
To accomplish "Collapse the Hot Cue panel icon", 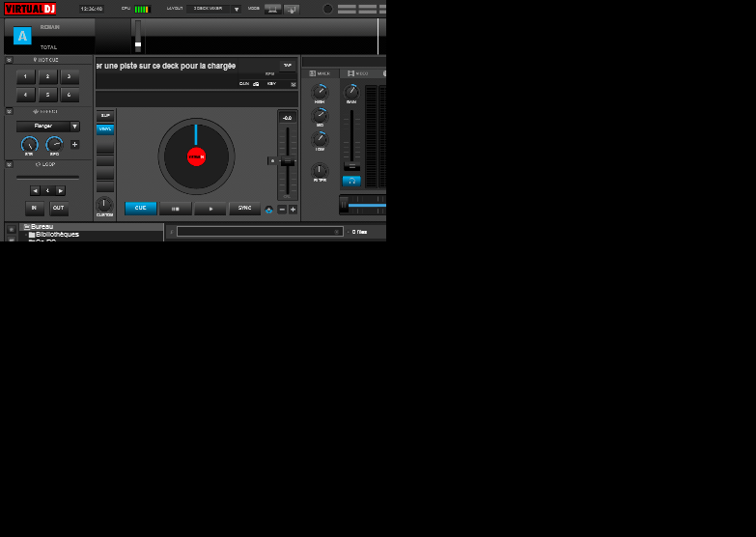I will pyautogui.click(x=9, y=60).
